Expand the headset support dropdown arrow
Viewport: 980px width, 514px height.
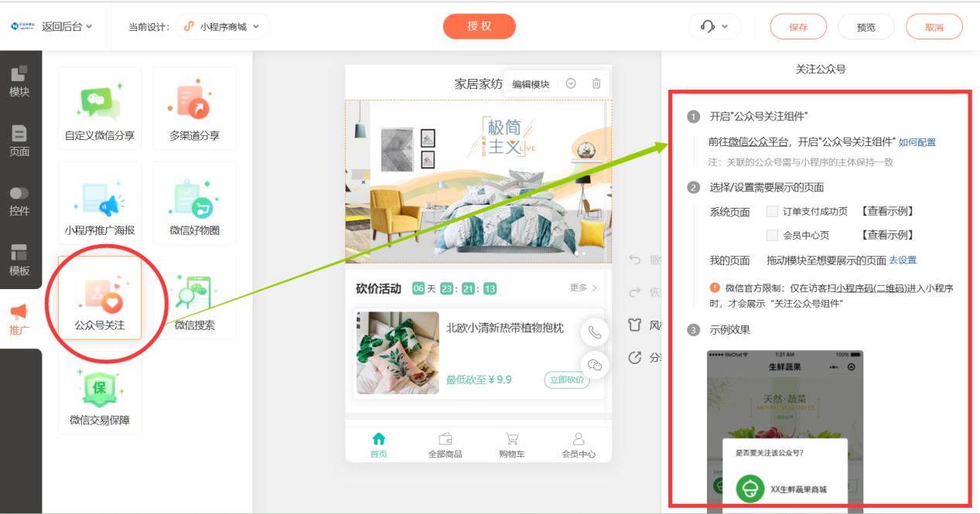pyautogui.click(x=726, y=26)
